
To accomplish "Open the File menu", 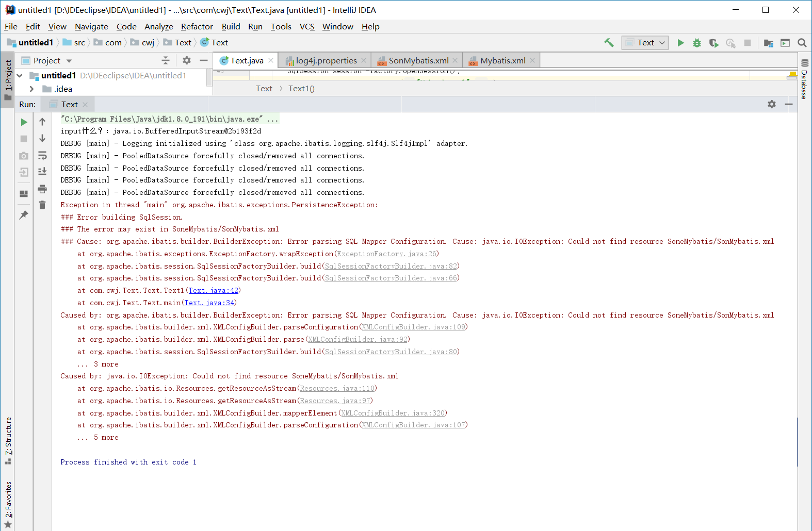I will [x=11, y=27].
